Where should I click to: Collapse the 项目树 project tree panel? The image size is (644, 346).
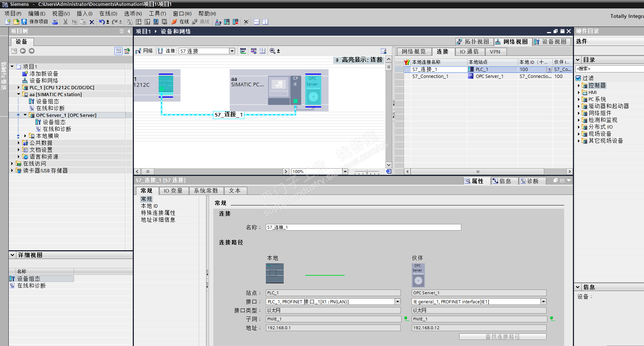pyautogui.click(x=129, y=31)
